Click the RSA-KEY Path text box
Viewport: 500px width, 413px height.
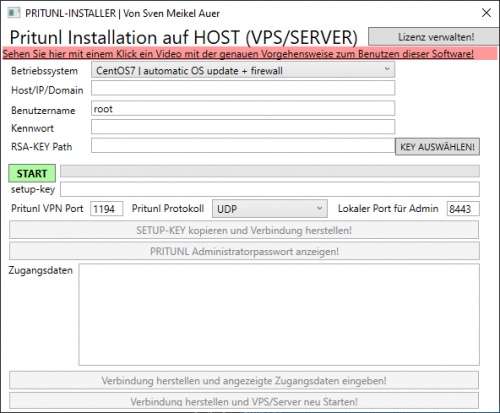(x=243, y=146)
